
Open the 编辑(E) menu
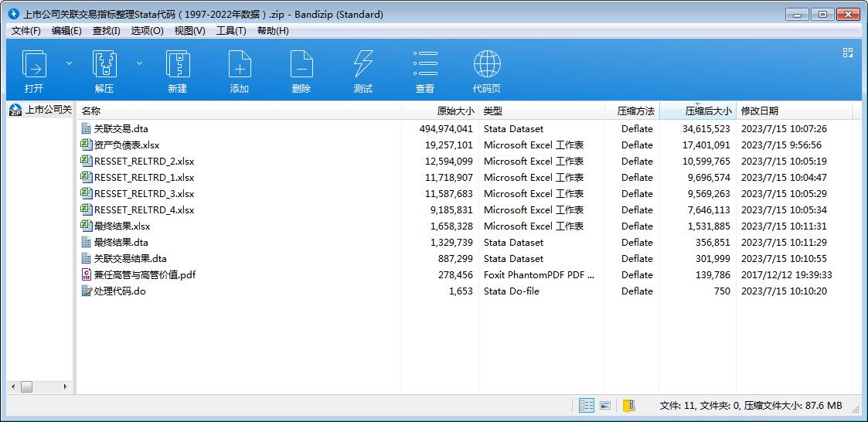pos(66,31)
